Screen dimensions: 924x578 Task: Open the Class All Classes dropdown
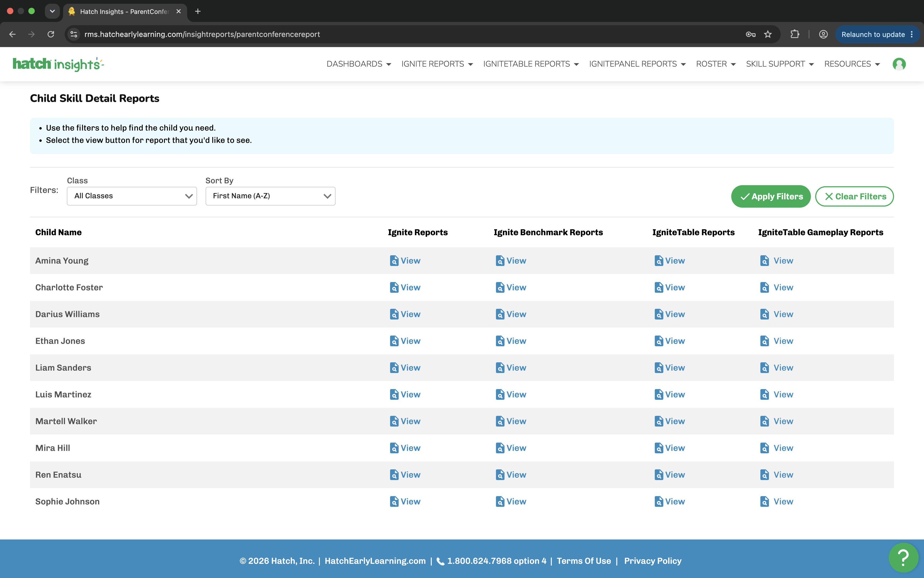coord(132,196)
